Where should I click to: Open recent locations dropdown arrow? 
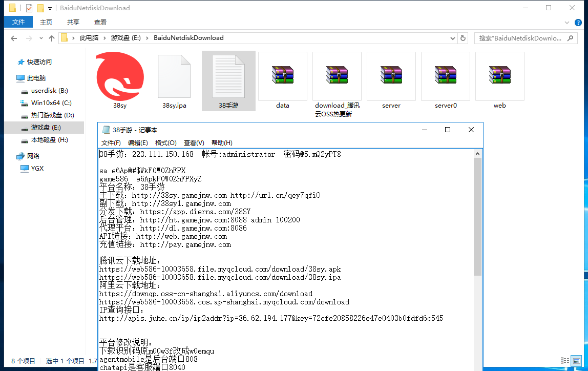coord(41,38)
